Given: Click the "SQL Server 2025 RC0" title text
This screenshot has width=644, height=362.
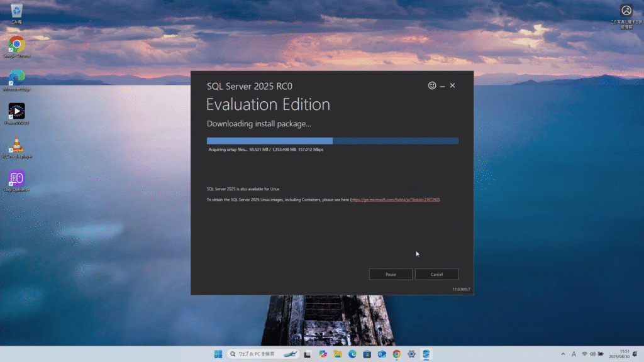Looking at the screenshot, I should click(250, 86).
